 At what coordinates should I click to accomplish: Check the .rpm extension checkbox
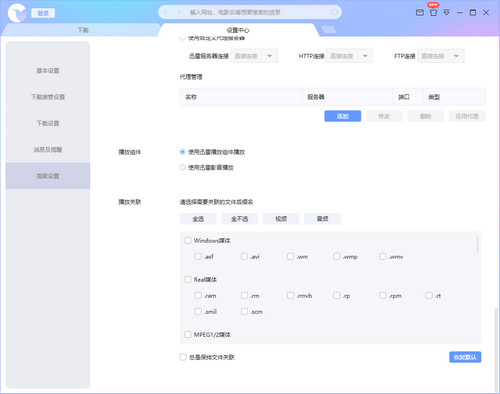[383, 295]
